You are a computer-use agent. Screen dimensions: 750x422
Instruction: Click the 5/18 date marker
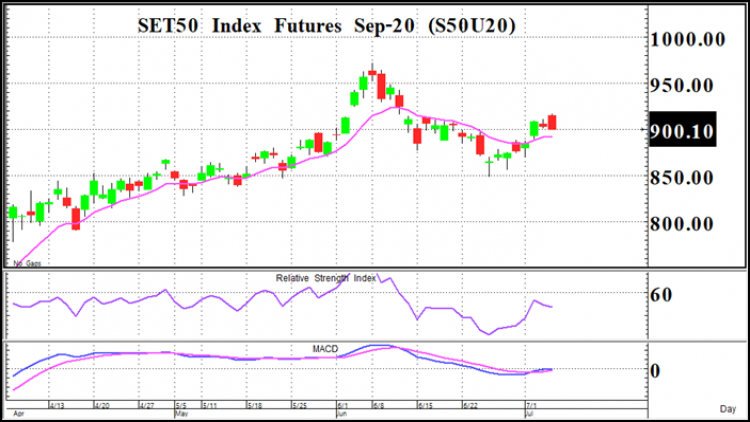click(254, 405)
